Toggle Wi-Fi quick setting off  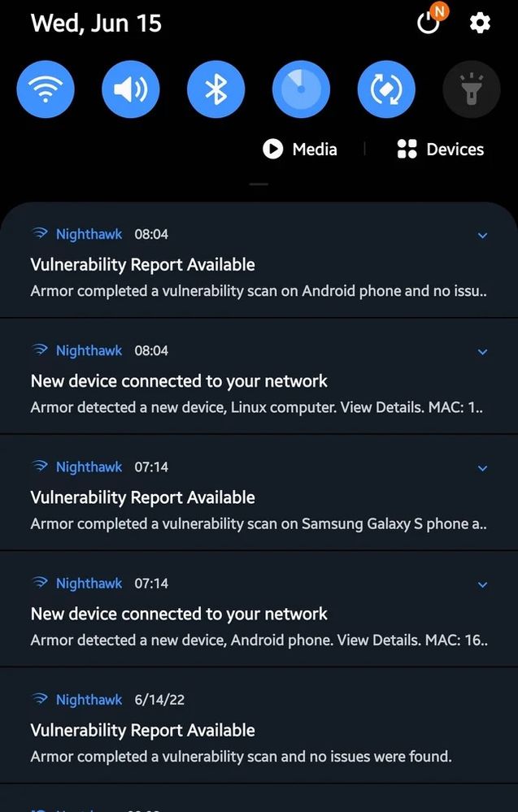click(46, 89)
